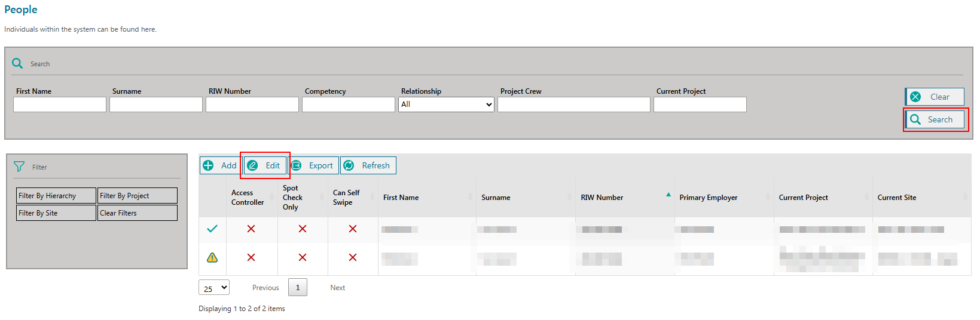Click the Edit pencil icon
The image size is (980, 320).
pos(253,165)
